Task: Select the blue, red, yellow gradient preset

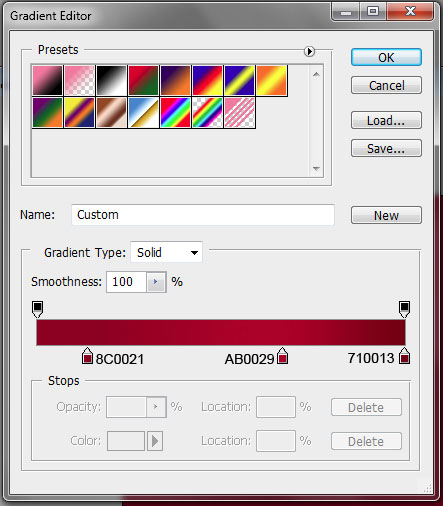Action: [x=207, y=81]
